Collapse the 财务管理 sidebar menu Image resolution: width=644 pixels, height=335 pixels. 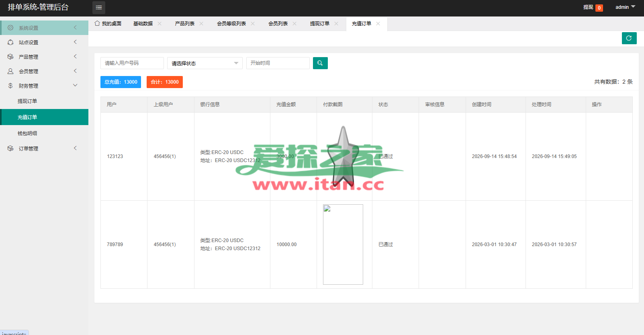click(x=44, y=86)
